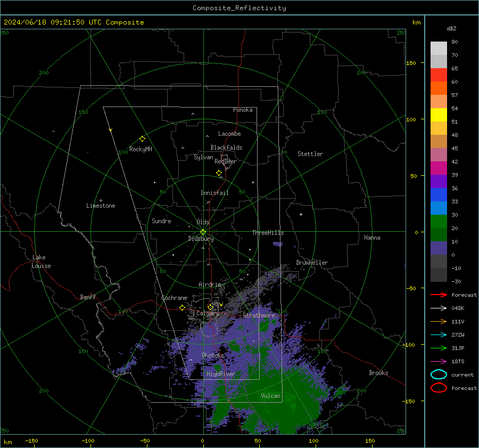Screen dimensions: 479x448
Task: Click the Banff town label
Action: pos(88,297)
